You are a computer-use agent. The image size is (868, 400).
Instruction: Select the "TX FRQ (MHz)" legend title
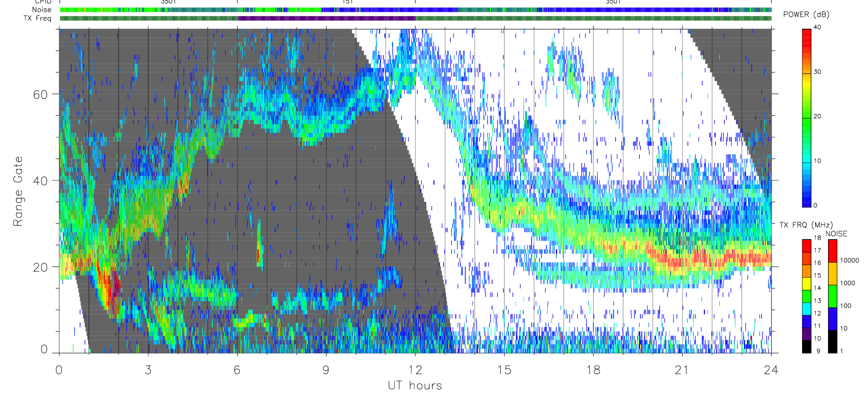click(806, 225)
